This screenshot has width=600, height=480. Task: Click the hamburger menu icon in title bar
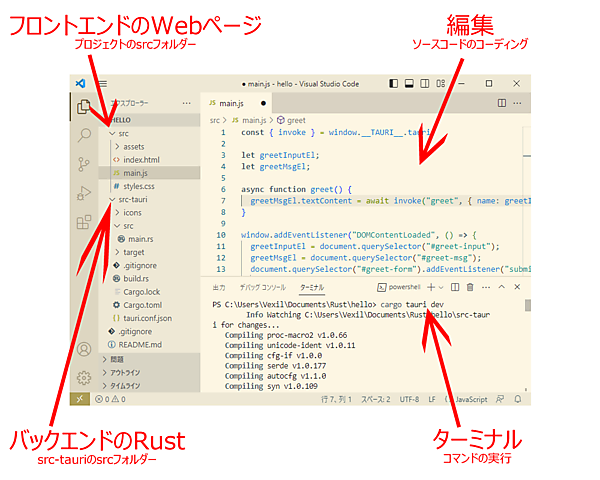click(103, 83)
